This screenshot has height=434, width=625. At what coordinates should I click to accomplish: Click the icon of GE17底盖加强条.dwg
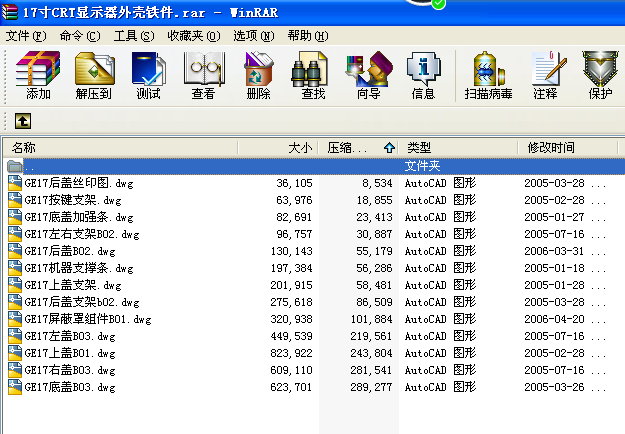(15, 217)
